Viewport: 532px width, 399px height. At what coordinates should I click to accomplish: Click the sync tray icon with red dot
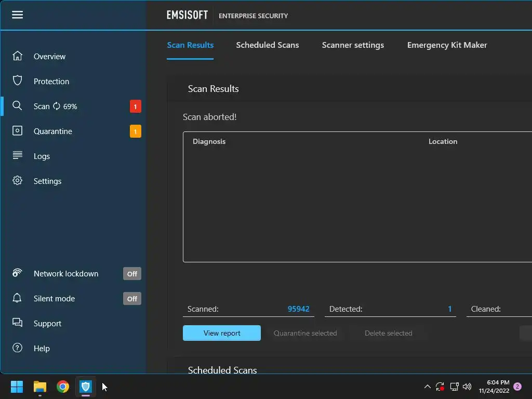pos(440,387)
